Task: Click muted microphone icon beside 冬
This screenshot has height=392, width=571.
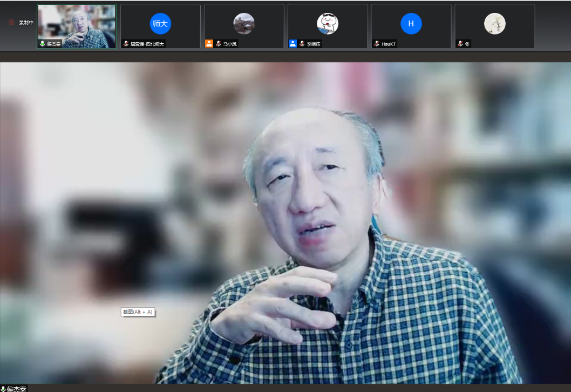Action: [x=460, y=44]
